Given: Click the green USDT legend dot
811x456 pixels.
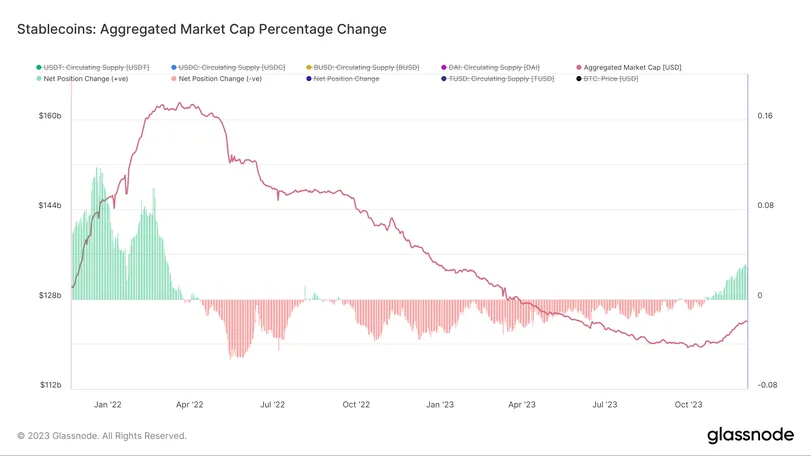Looking at the screenshot, I should click(x=39, y=67).
